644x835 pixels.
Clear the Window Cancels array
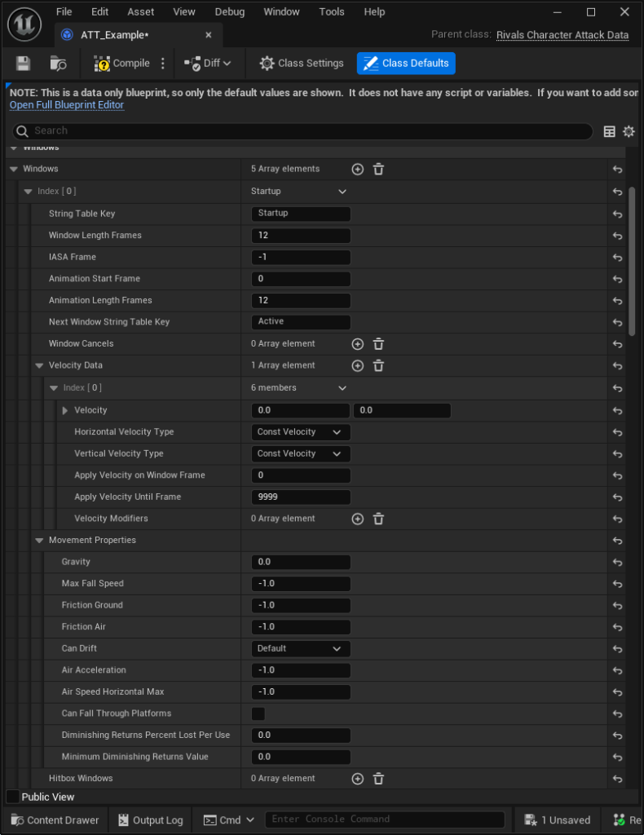[378, 344]
